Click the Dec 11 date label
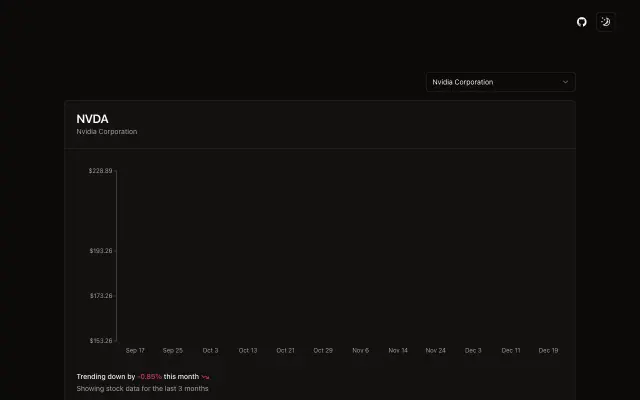Screen dimensions: 640x400 (x=511, y=350)
